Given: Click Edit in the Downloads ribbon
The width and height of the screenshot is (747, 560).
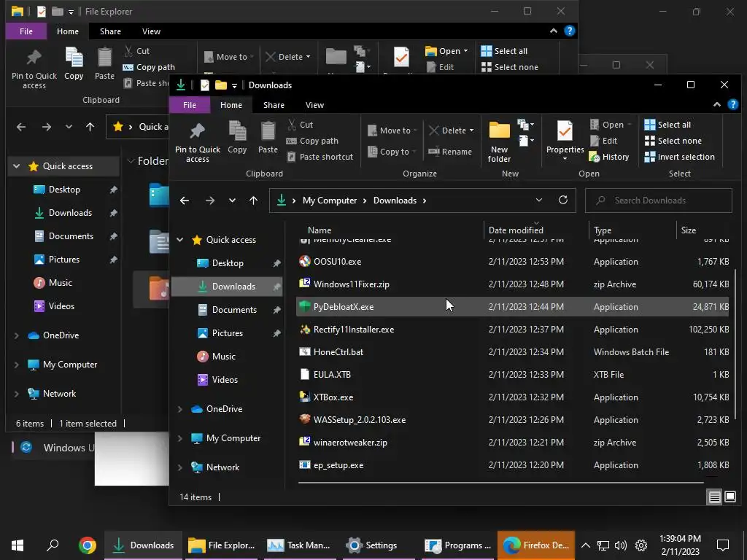Looking at the screenshot, I should (x=603, y=141).
